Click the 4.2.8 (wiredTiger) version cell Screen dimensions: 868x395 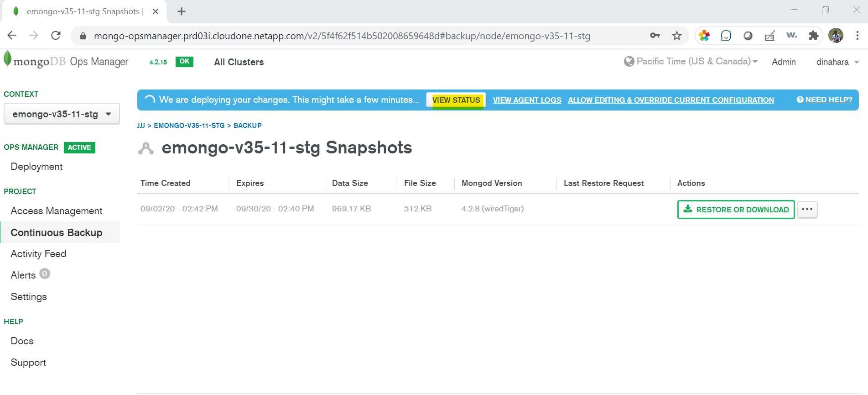(x=493, y=209)
